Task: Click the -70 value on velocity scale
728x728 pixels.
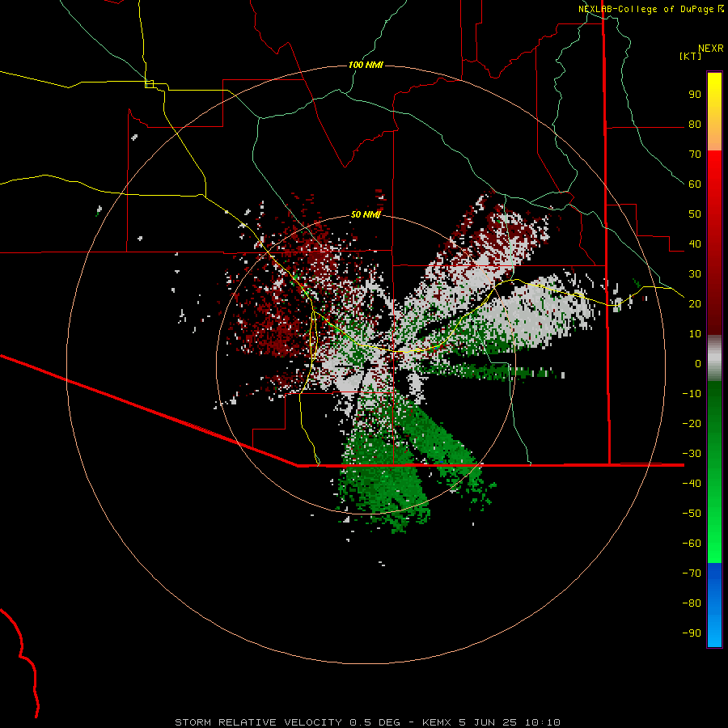Action: [692, 574]
